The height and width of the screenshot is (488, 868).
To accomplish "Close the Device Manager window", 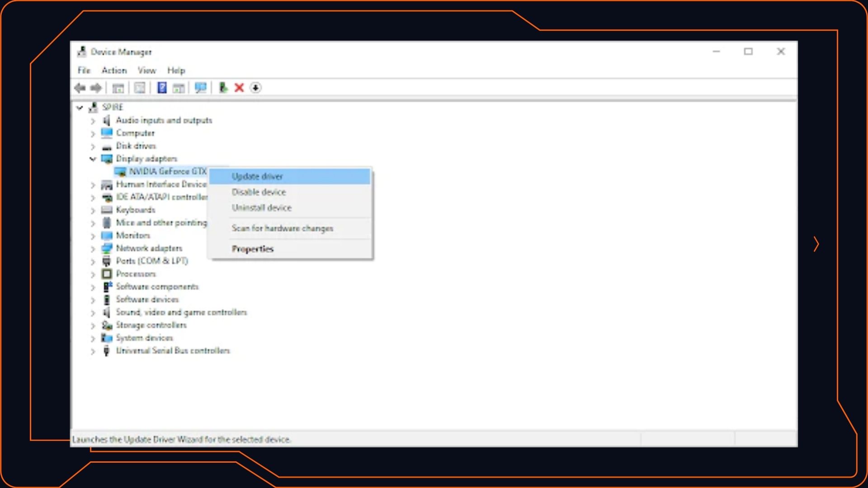I will click(x=781, y=52).
